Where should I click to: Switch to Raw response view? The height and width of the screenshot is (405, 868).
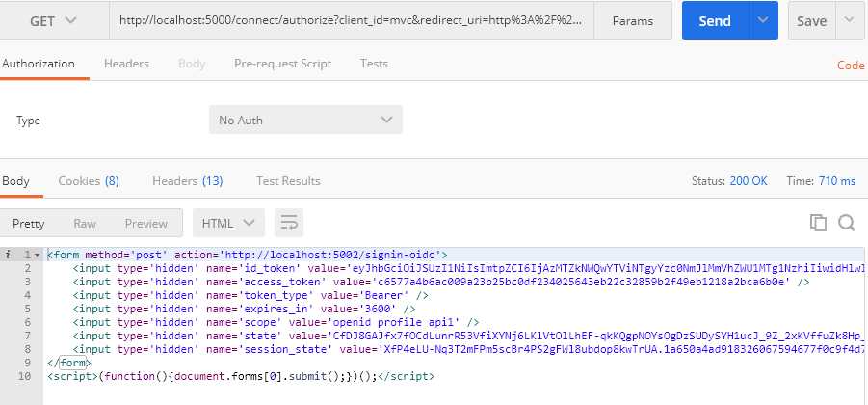(85, 224)
